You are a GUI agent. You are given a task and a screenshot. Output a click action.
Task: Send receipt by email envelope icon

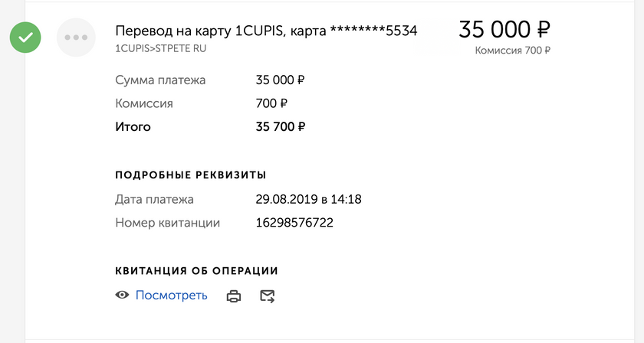[268, 296]
